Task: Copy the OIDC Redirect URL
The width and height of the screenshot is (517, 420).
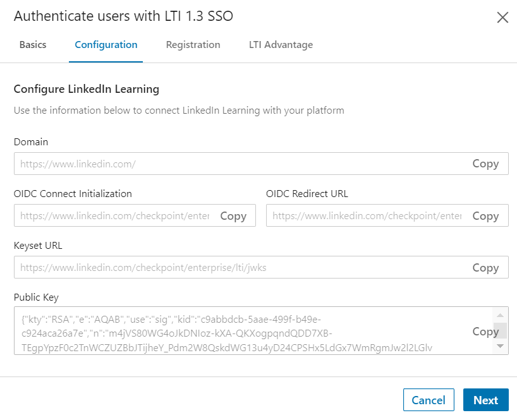Action: [x=485, y=216]
